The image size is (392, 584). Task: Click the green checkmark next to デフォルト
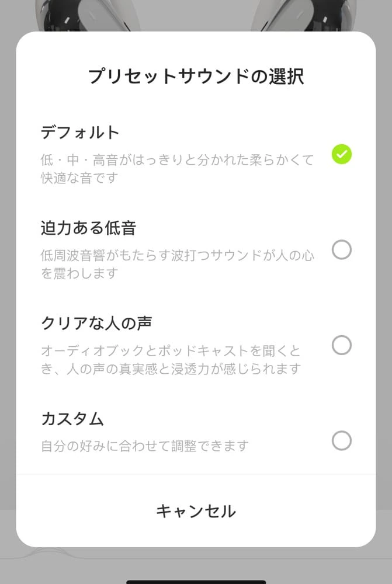point(342,155)
